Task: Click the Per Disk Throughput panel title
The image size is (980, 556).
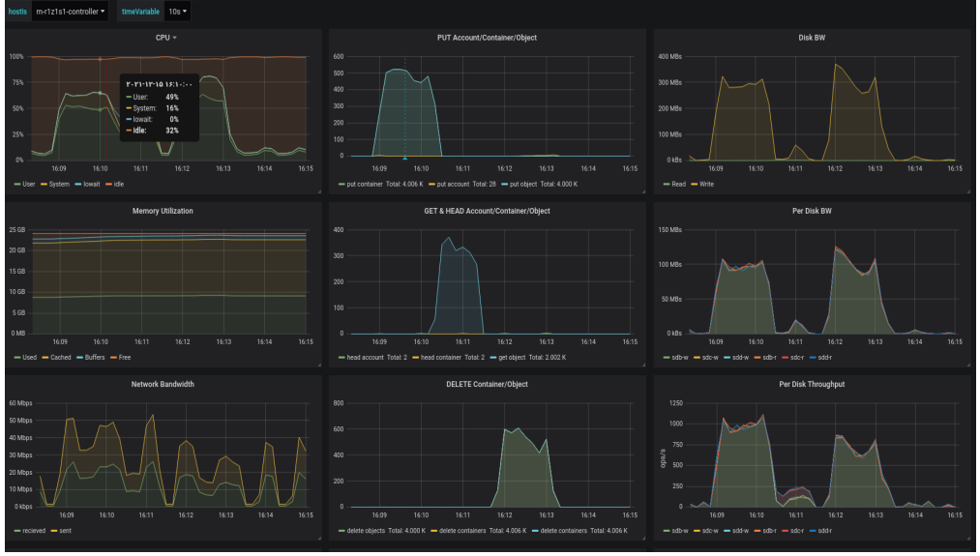Action: [812, 384]
